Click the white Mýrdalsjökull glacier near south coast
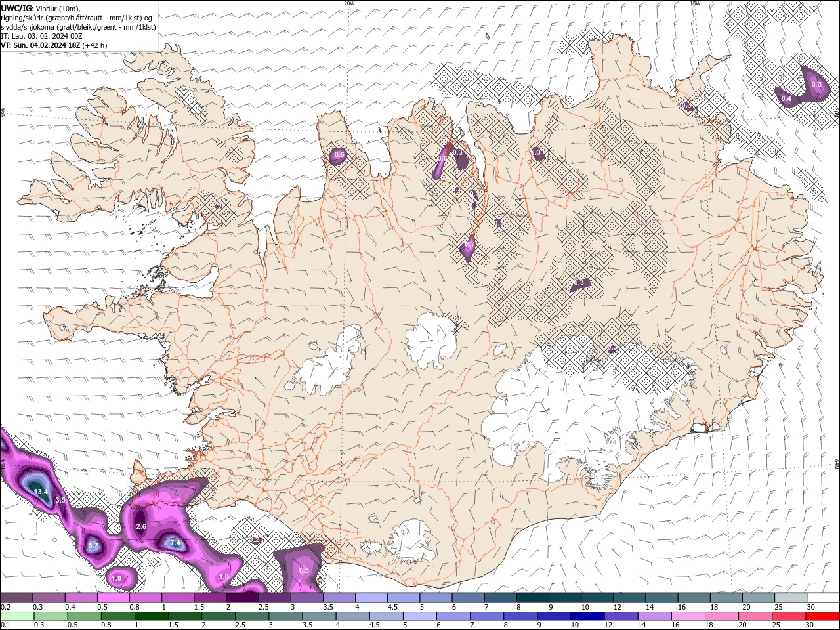 411,541
